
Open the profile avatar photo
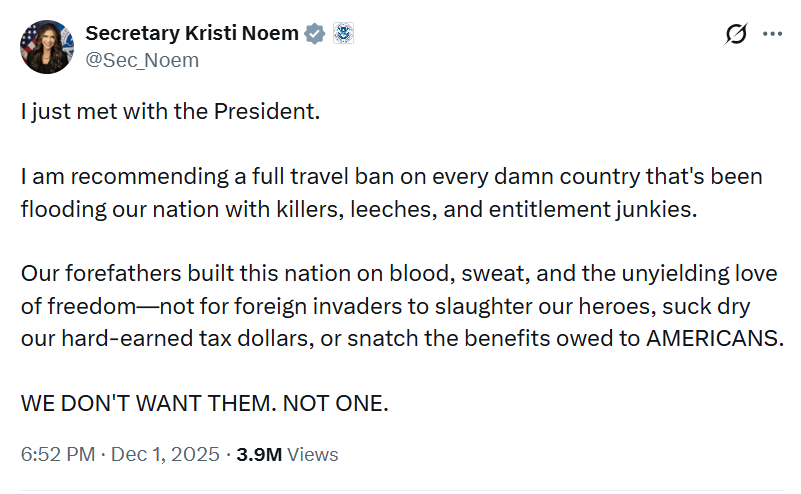45,47
